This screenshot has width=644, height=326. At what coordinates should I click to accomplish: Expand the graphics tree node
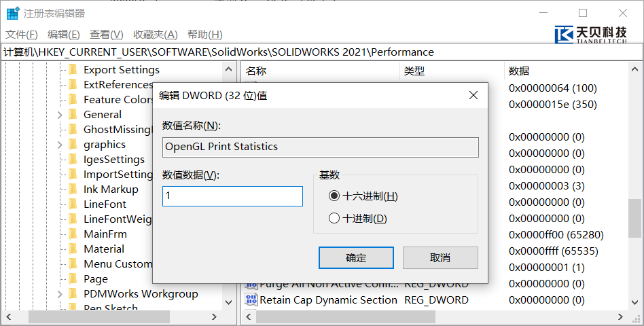(x=60, y=145)
